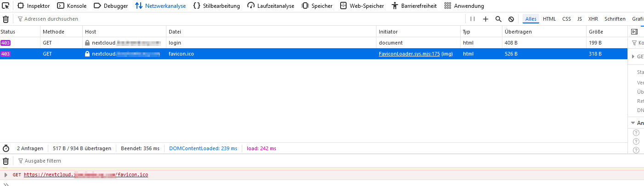Open the FaviconLoader.sys.mjs:175 initiator link
The height and width of the screenshot is (186, 644).
coord(409,54)
